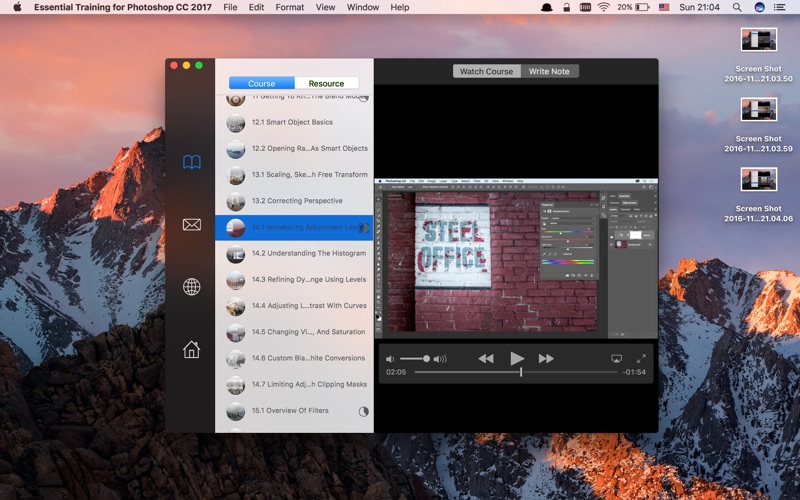Play the video with the play button
The width and height of the screenshot is (800, 500).
point(516,359)
